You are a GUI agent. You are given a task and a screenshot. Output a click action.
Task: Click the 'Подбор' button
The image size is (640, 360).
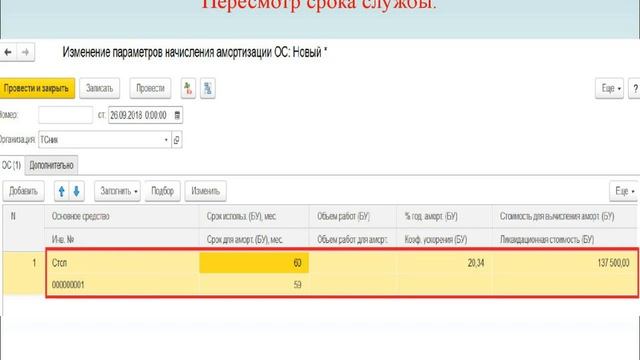[162, 191]
